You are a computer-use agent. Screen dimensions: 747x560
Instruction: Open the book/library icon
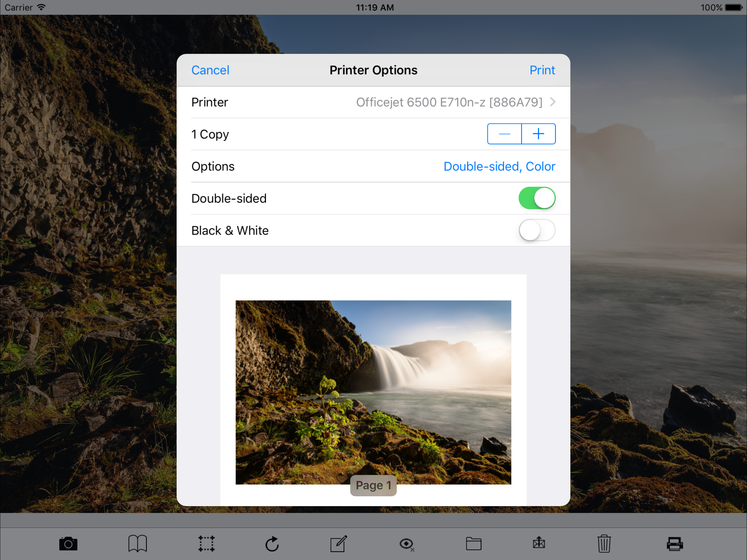coord(138,543)
